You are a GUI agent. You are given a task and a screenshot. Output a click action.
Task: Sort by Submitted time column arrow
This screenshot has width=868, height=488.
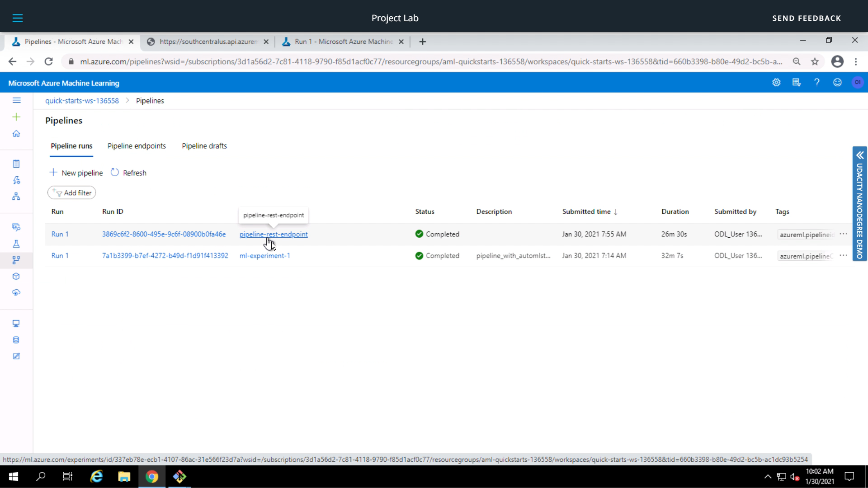pyautogui.click(x=616, y=211)
